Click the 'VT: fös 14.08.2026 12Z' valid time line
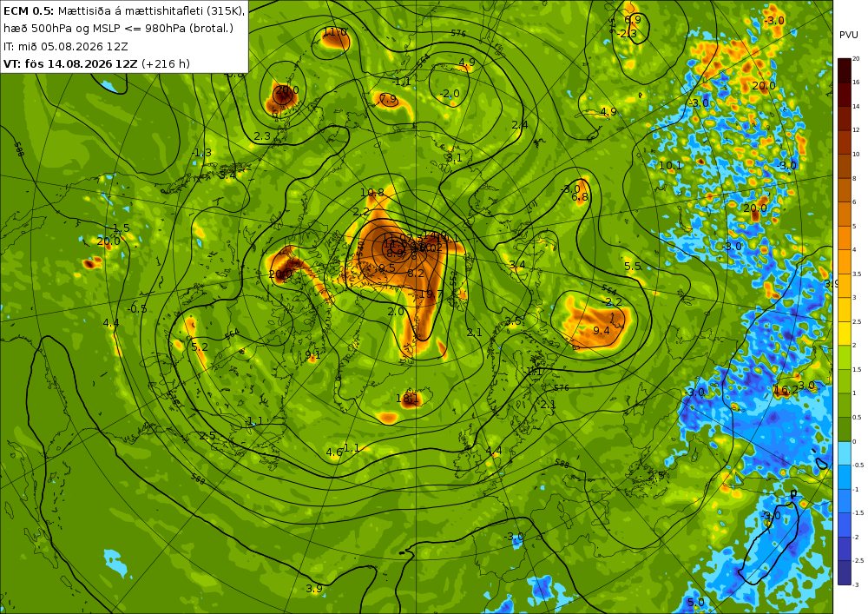The width and height of the screenshot is (868, 614). [70, 63]
